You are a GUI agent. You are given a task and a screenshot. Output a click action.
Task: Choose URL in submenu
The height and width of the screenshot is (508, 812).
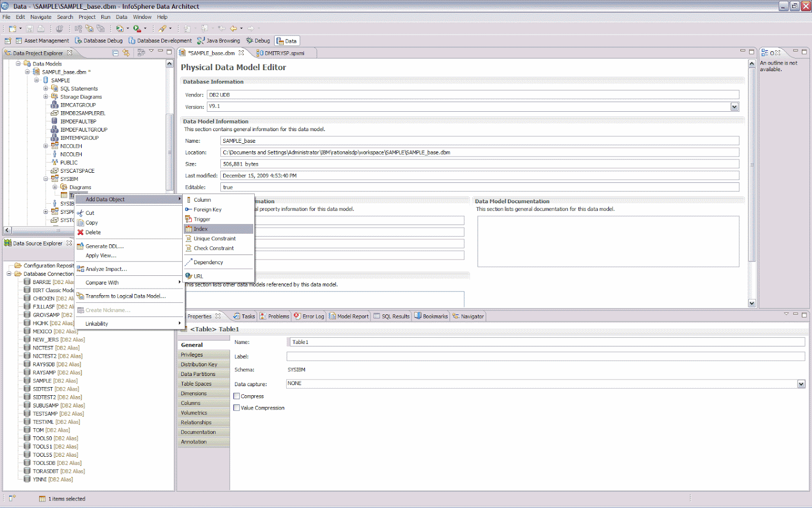click(x=219, y=276)
